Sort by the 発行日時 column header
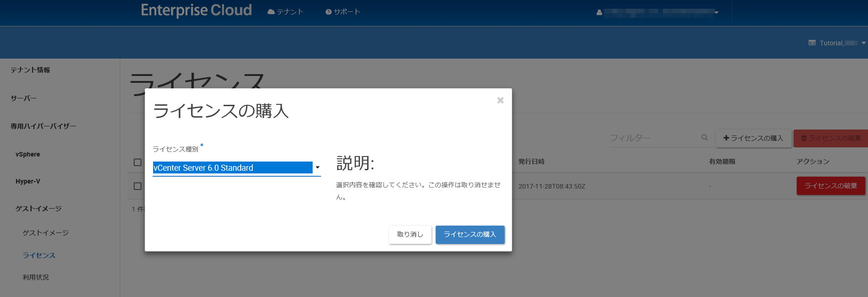Image resolution: width=868 pixels, height=297 pixels. pos(531,162)
